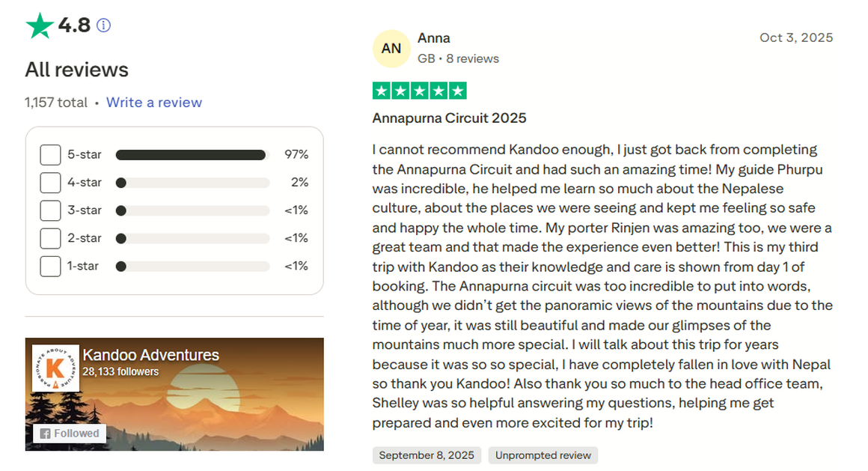Open the Write a review link
The width and height of the screenshot is (868, 471).
[x=154, y=103]
